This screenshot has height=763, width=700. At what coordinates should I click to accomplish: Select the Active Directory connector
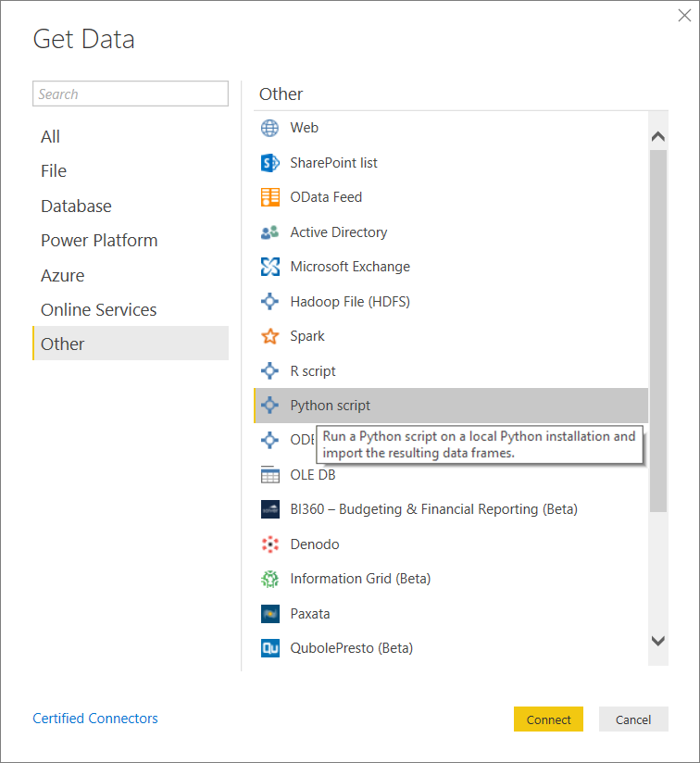337,231
